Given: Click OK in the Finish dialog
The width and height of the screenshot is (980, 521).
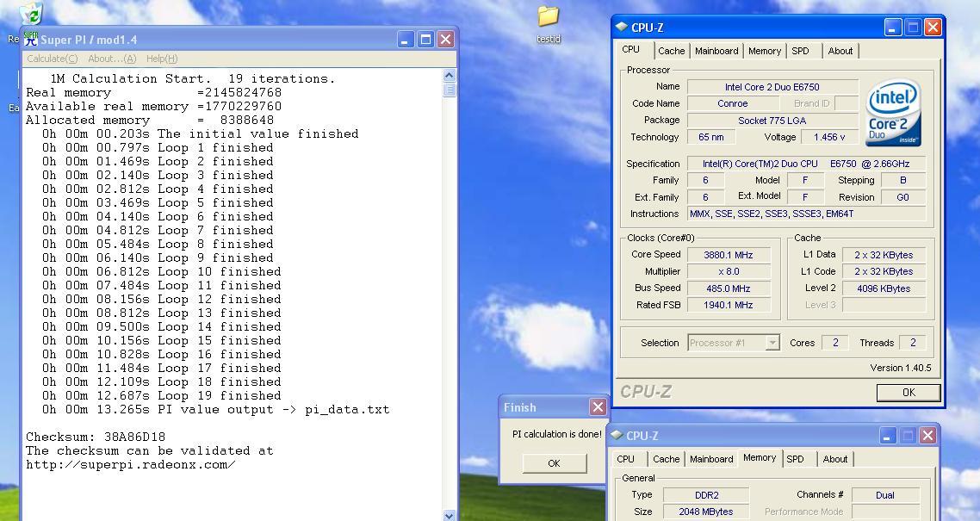Looking at the screenshot, I should (555, 463).
